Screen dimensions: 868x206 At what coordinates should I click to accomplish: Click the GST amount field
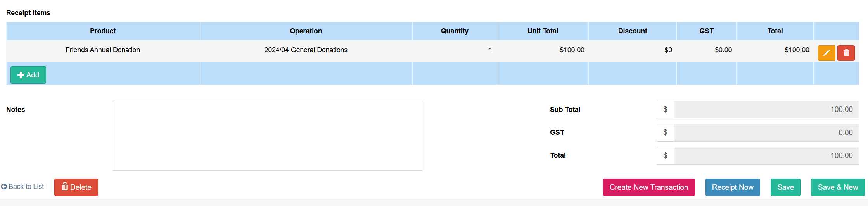[x=766, y=132]
